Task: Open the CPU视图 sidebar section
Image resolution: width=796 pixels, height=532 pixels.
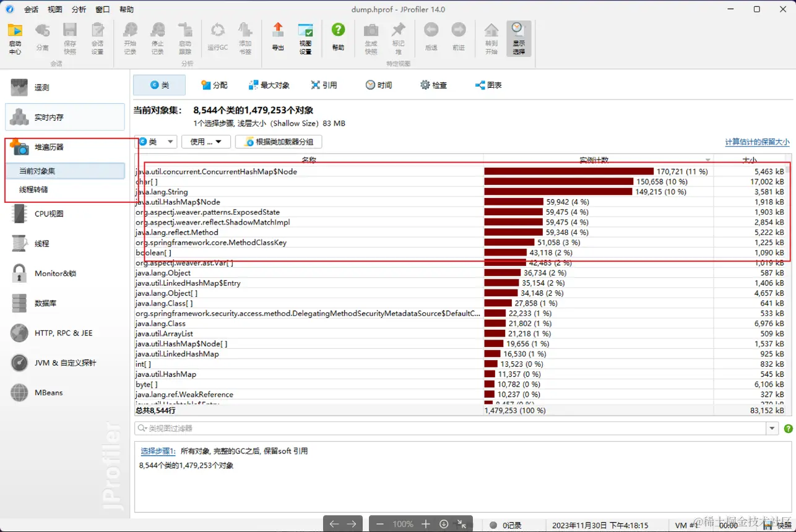Action: click(65, 214)
